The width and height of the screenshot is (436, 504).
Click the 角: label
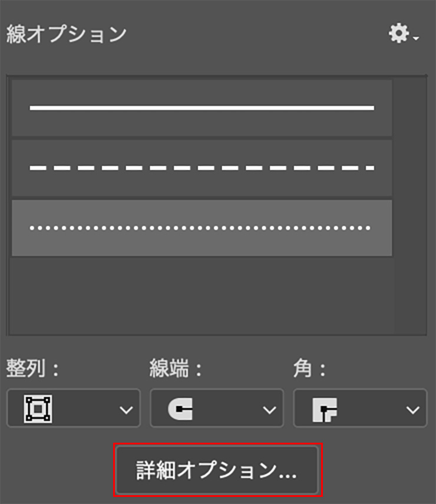click(309, 368)
